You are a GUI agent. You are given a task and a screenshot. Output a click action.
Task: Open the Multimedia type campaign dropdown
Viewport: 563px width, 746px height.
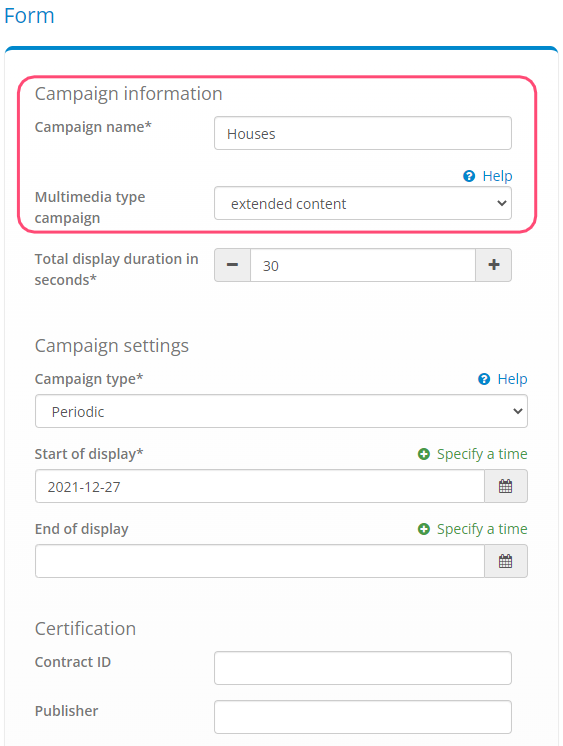click(x=363, y=203)
